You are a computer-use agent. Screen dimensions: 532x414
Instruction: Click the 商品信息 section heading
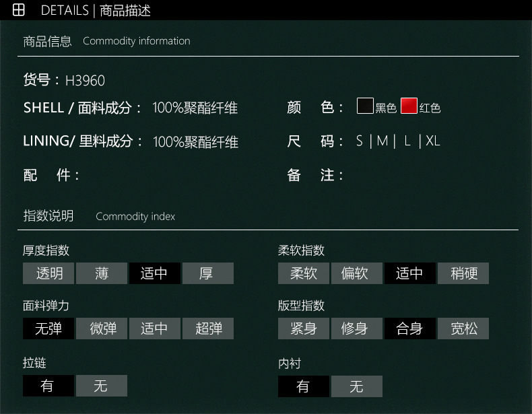pyautogui.click(x=48, y=41)
